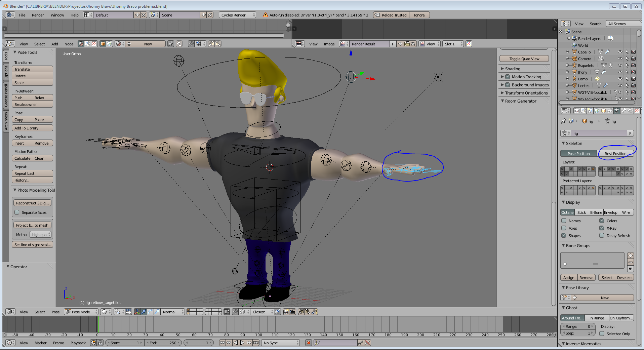Image resolution: width=644 pixels, height=350 pixels.
Task: Click the Breakdowner button
Action: [32, 104]
